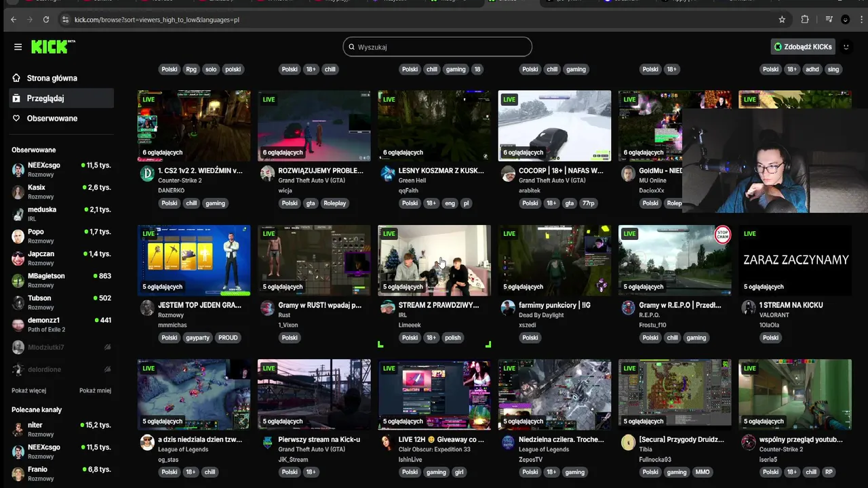
Task: Open the JESTEM TOP JEDEN stream thumbnail
Action: [194, 260]
